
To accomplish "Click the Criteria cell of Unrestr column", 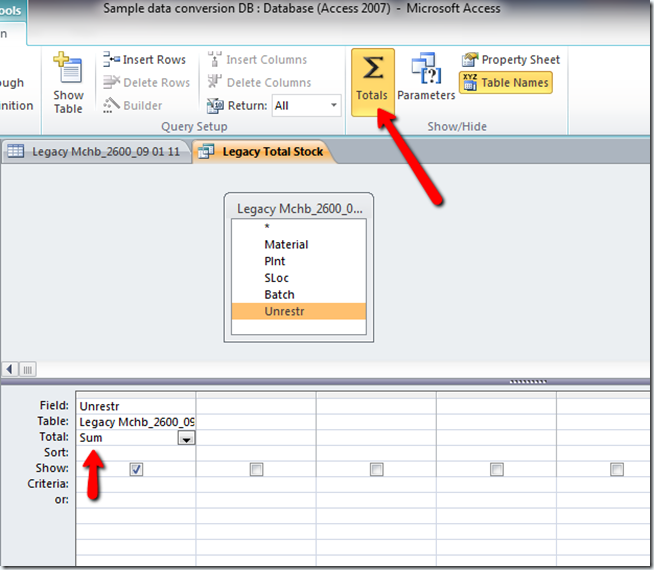I will (x=136, y=484).
